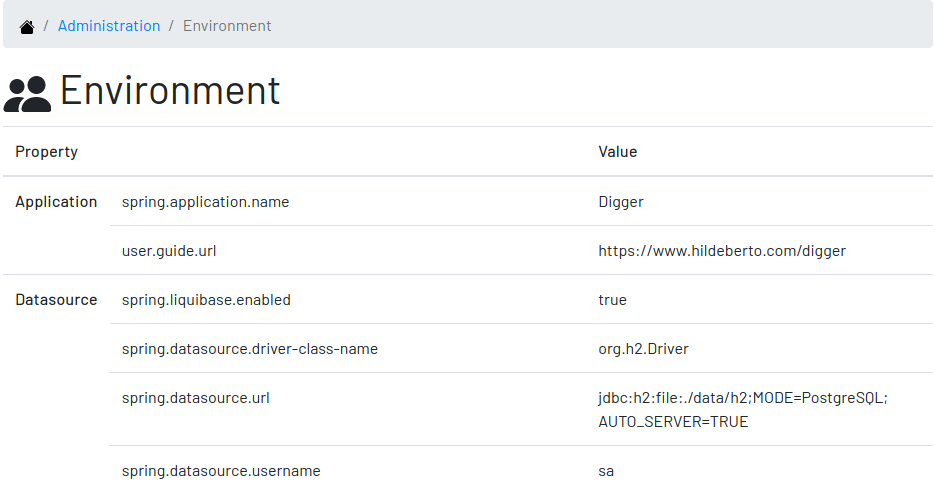Click the jdbc:h2:file datasource URL value
The height and width of the screenshot is (490, 935).
(x=743, y=410)
